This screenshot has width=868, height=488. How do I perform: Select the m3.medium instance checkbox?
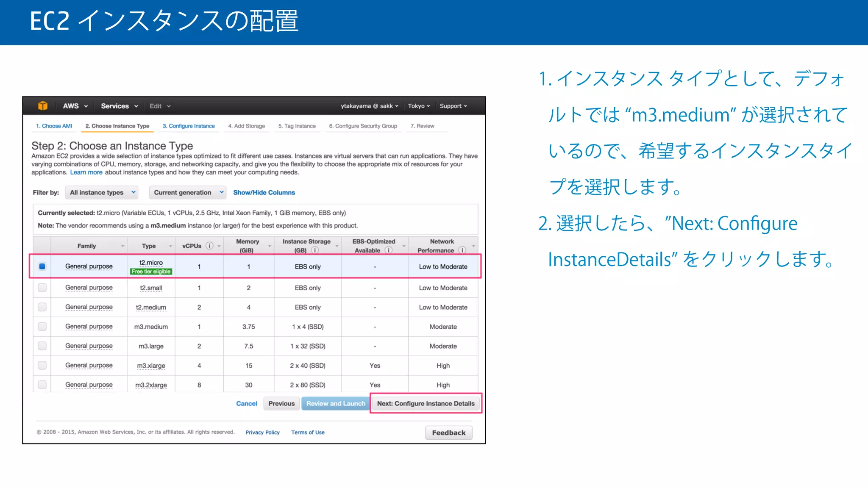[42, 327]
